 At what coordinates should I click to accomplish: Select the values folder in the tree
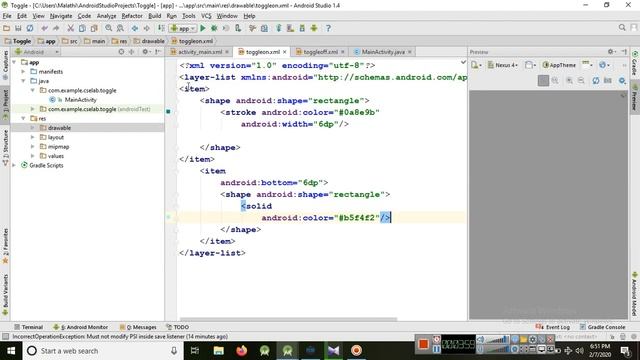tap(56, 156)
